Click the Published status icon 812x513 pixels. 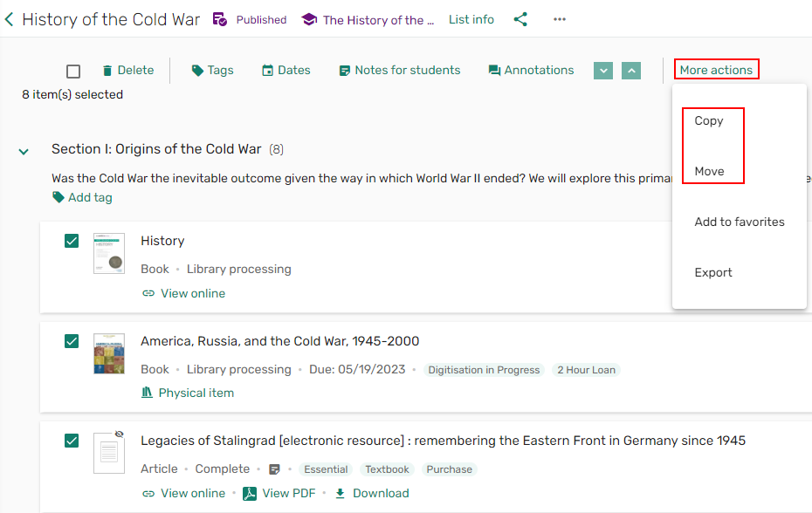click(x=220, y=20)
